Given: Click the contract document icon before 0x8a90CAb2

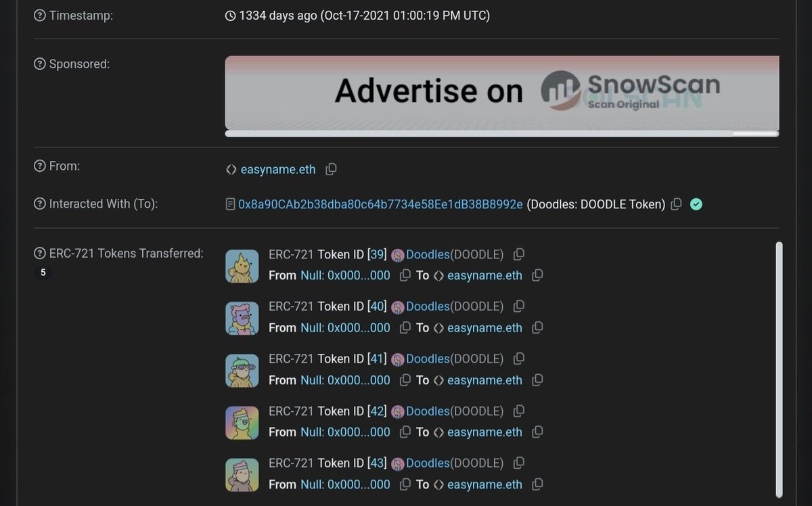Looking at the screenshot, I should (230, 204).
